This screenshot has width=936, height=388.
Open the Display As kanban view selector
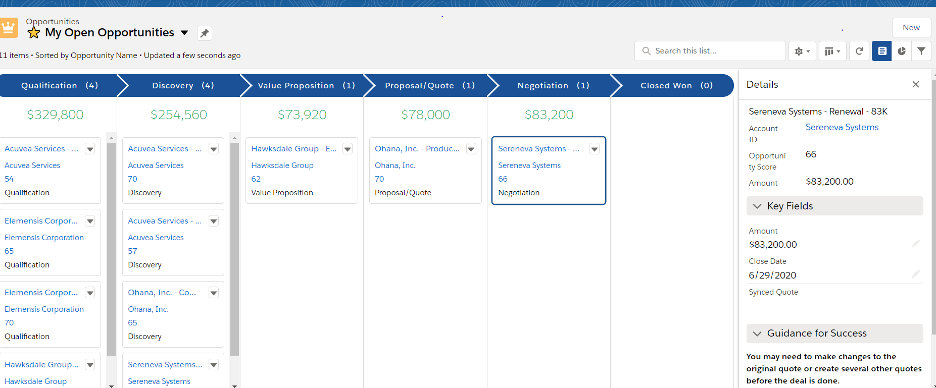click(x=833, y=51)
